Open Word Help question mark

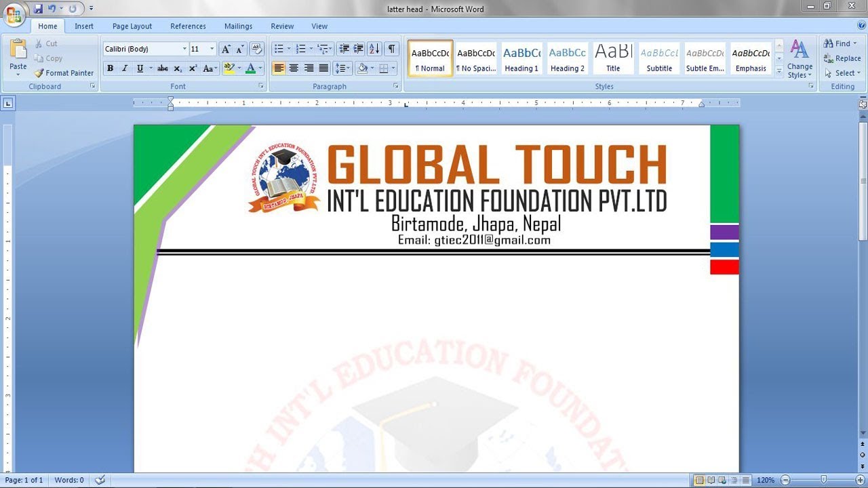860,26
